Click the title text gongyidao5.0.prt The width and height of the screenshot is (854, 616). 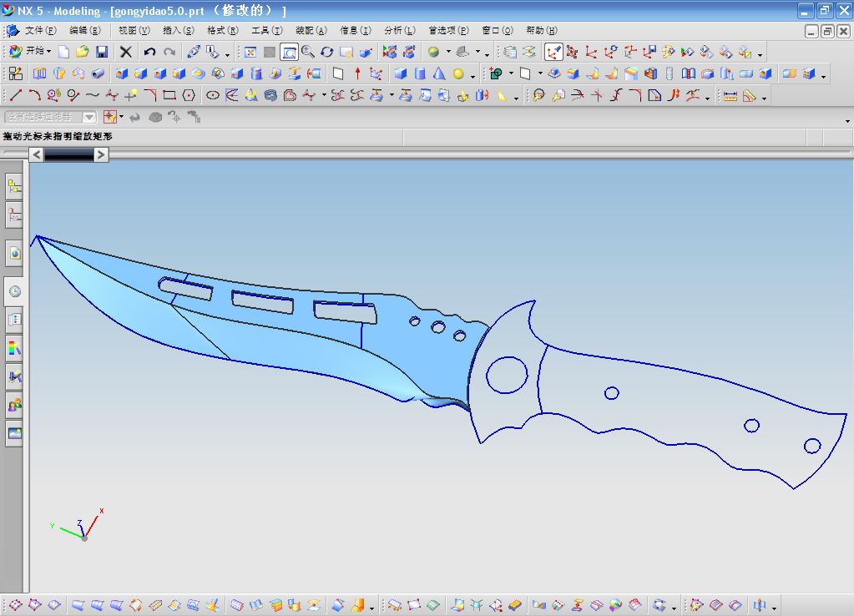(158, 11)
